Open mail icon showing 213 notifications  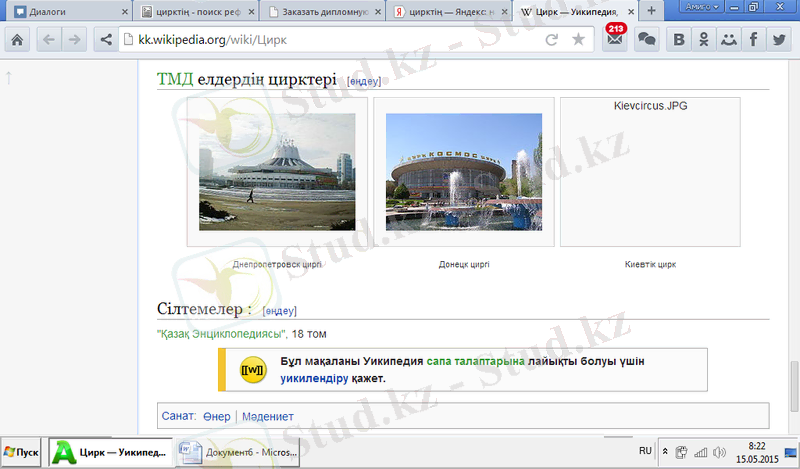tap(614, 40)
